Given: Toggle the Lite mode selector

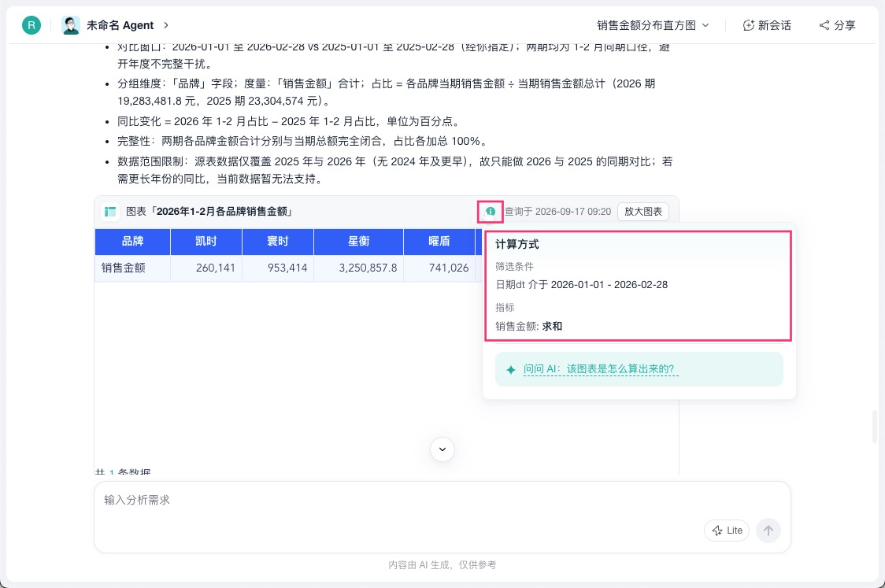Looking at the screenshot, I should 727,531.
